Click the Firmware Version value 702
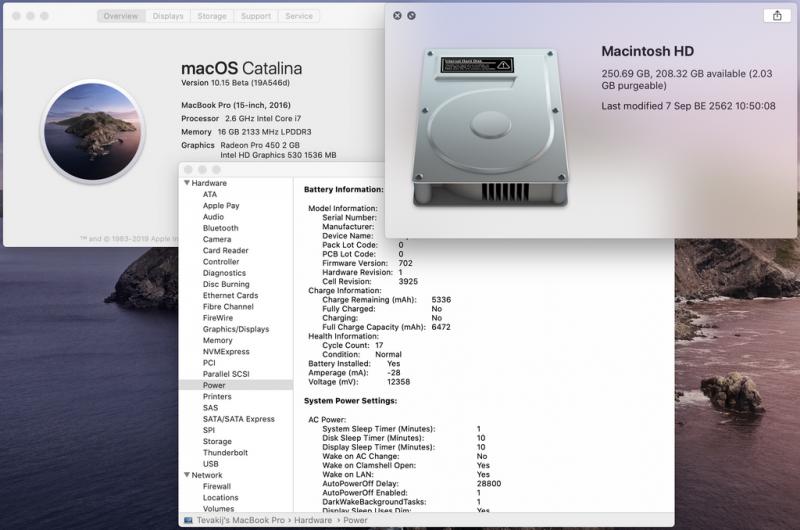Screen dimensions: 800x530 405,263
